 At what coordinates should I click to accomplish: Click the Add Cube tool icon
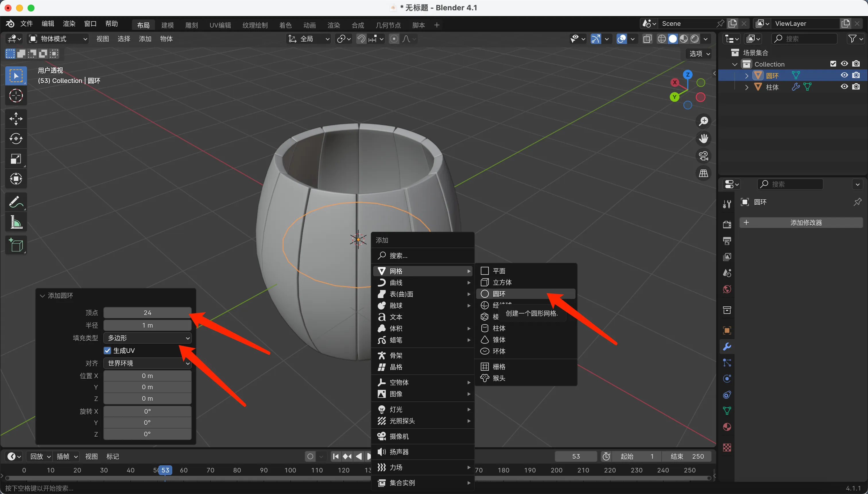15,245
